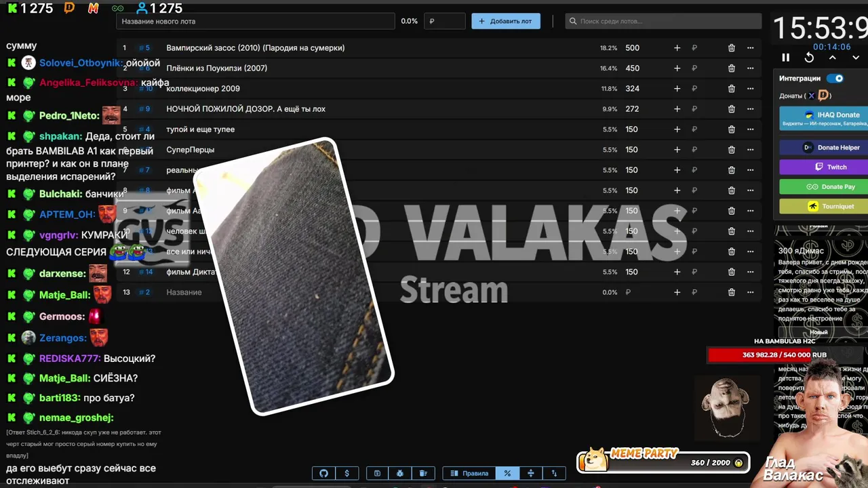This screenshot has width=868, height=488.
Task: Delete Плёнки из Поукипзи lot via trash icon
Action: (x=731, y=68)
